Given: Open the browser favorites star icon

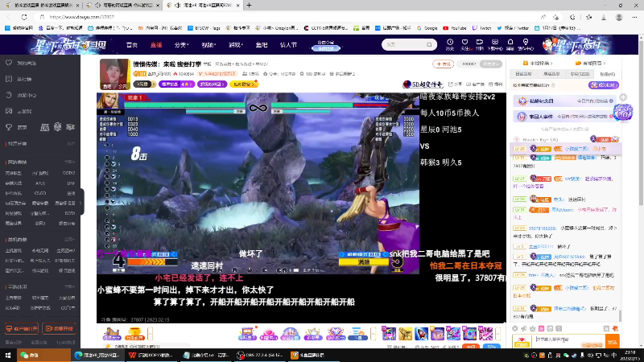Looking at the screenshot, I should pos(588,17).
